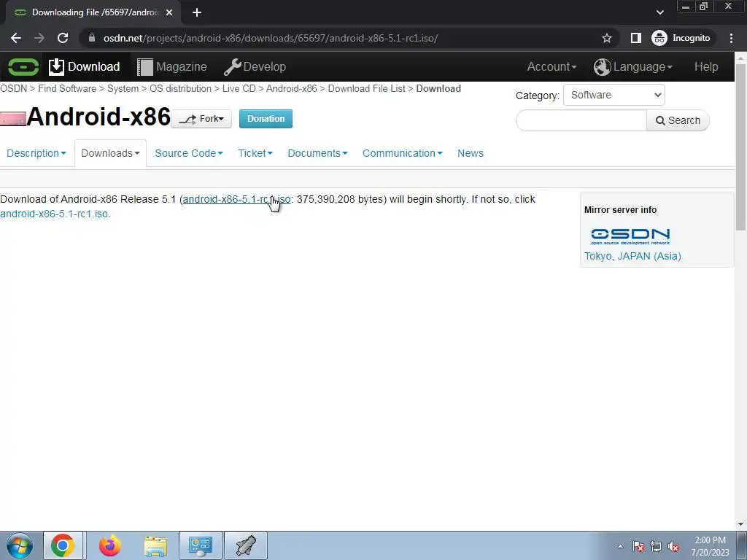
Task: Open the Downloads tab menu
Action: coord(110,153)
